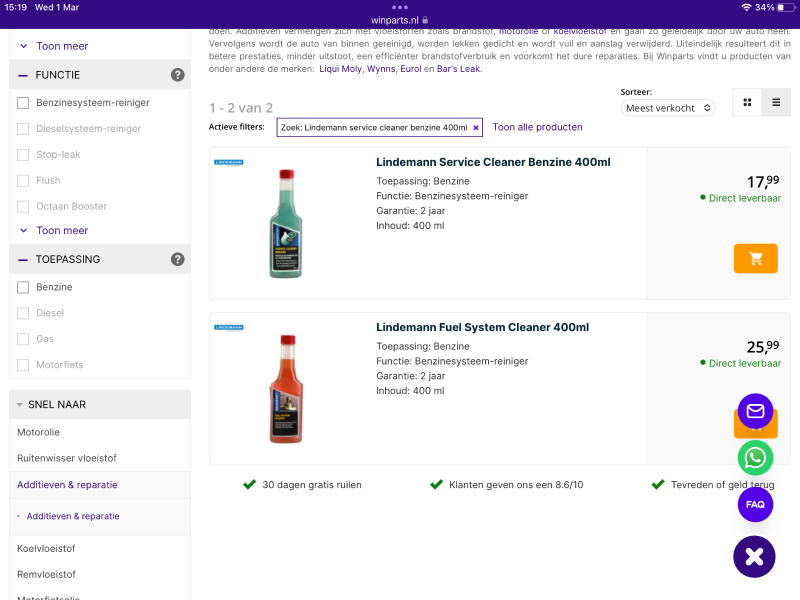Add Lindemann Service Cleaner Benzine to cart

755,258
